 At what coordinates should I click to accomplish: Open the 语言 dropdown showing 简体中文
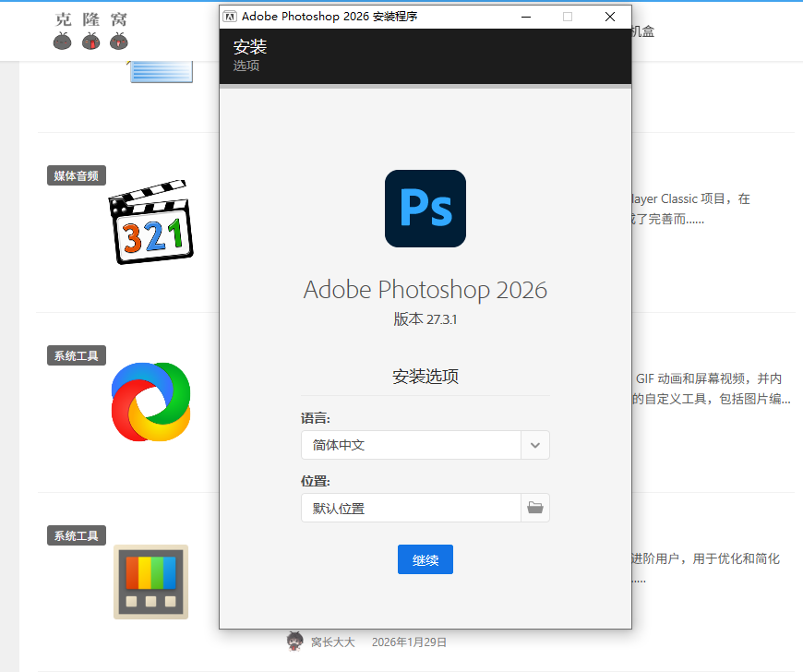tap(534, 445)
